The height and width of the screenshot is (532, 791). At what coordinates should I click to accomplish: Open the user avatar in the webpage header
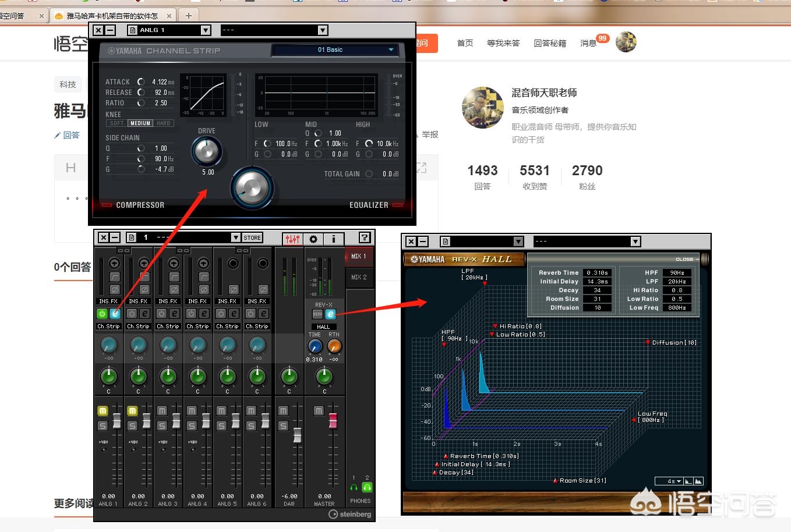coord(626,42)
